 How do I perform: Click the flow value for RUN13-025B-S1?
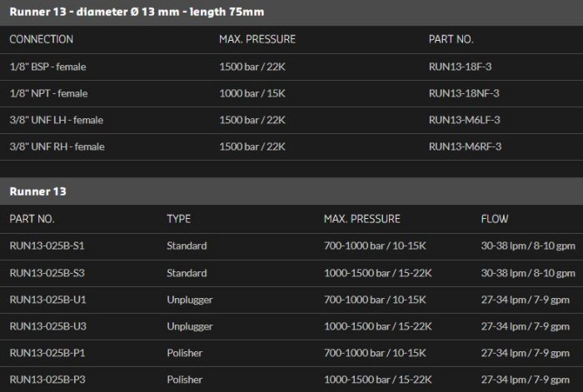528,246
